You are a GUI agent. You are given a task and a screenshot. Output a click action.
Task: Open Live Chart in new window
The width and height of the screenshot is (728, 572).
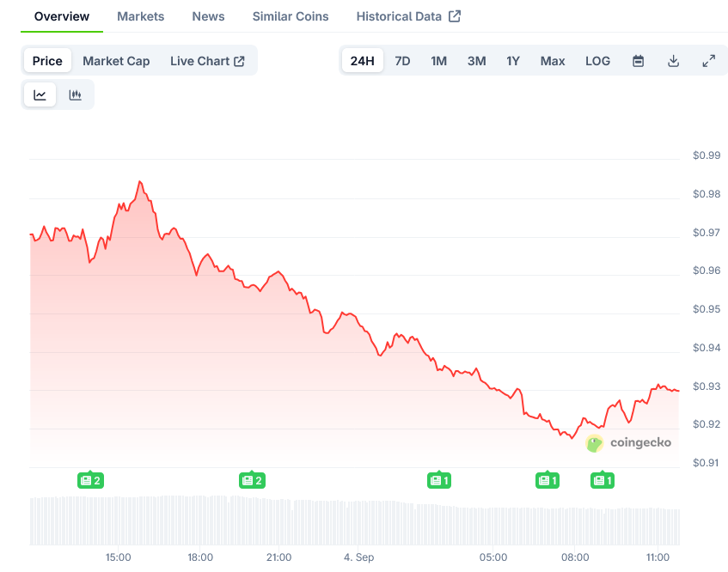tap(207, 61)
